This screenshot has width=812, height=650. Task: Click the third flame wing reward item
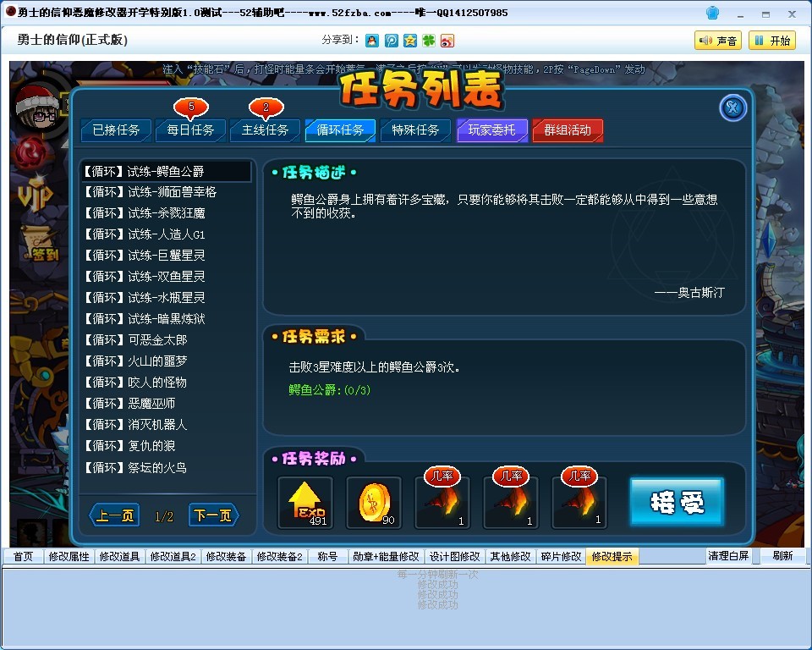(579, 503)
